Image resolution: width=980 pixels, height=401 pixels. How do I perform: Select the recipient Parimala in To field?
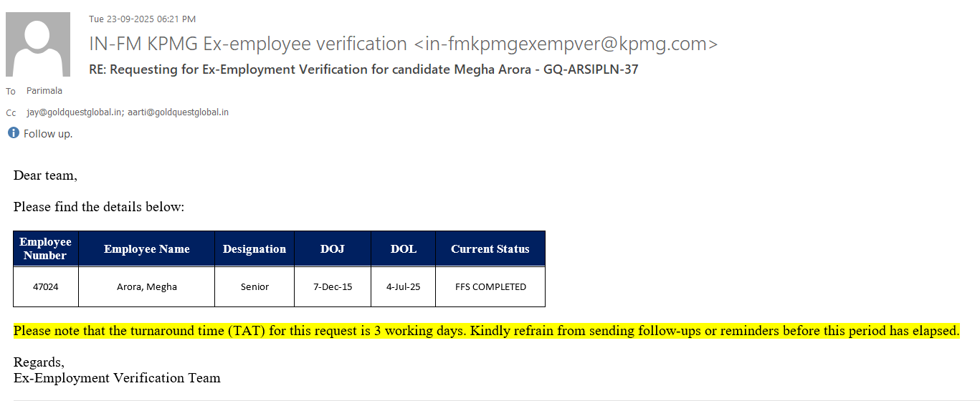pos(44,91)
